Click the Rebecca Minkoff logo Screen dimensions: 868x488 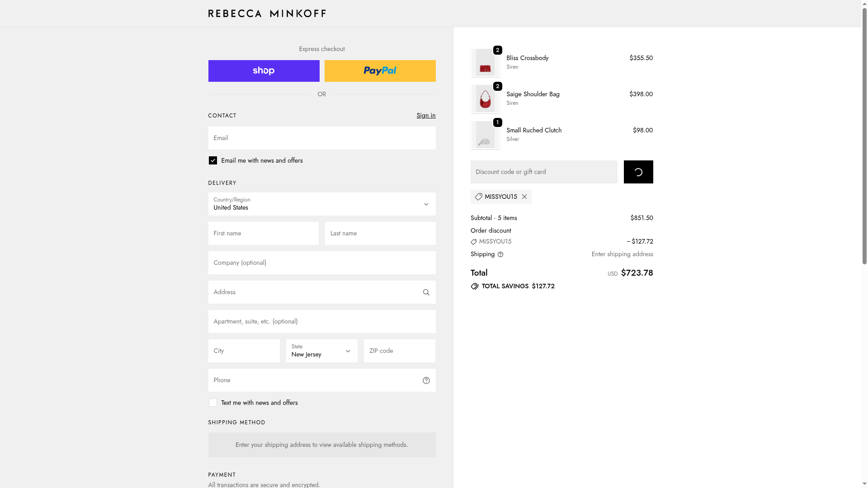[267, 14]
